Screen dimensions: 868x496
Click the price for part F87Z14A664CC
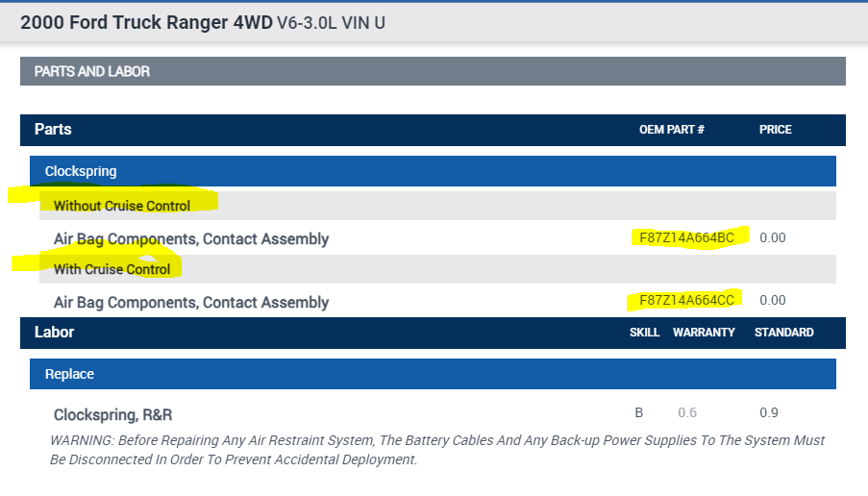(772, 301)
